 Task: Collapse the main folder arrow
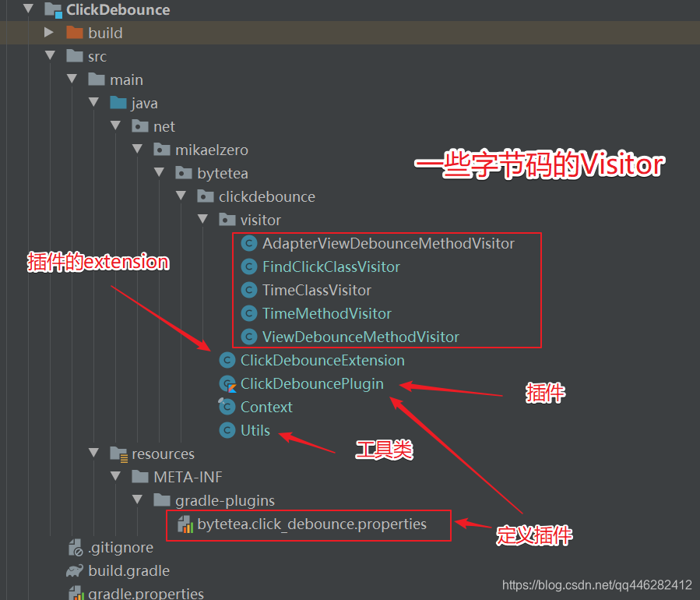point(72,79)
